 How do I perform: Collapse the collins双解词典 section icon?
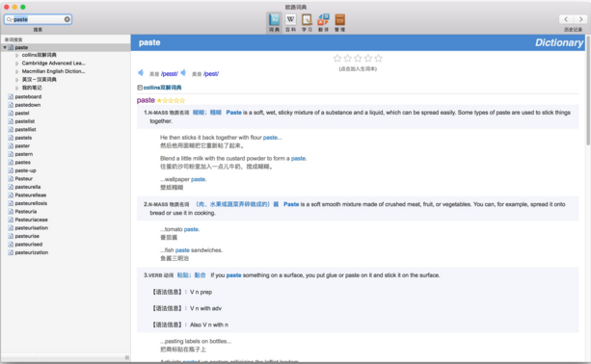coord(140,88)
